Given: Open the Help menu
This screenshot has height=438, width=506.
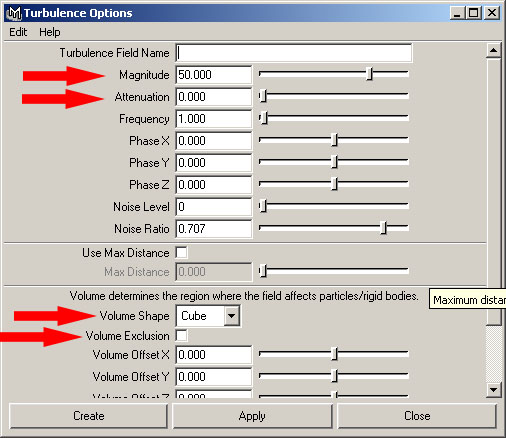Looking at the screenshot, I should [50, 32].
